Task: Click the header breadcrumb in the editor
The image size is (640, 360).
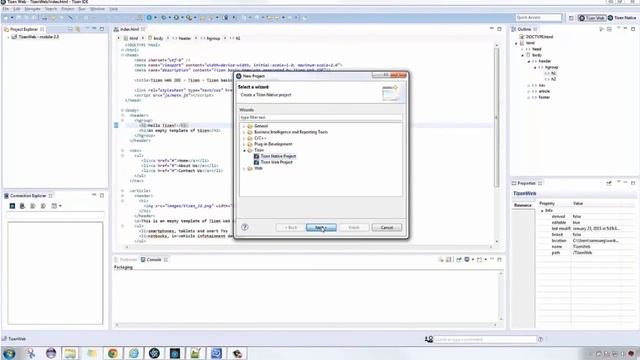Action: 182,38
